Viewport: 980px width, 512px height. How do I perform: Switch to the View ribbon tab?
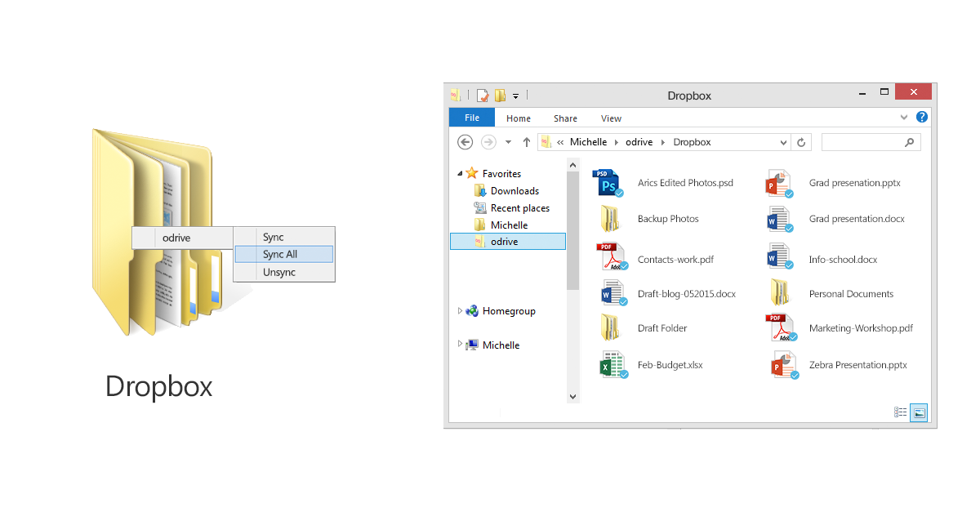pos(611,118)
